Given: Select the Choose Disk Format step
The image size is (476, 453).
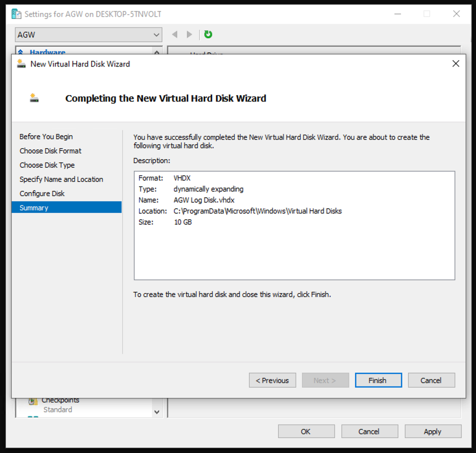Looking at the screenshot, I should point(50,151).
